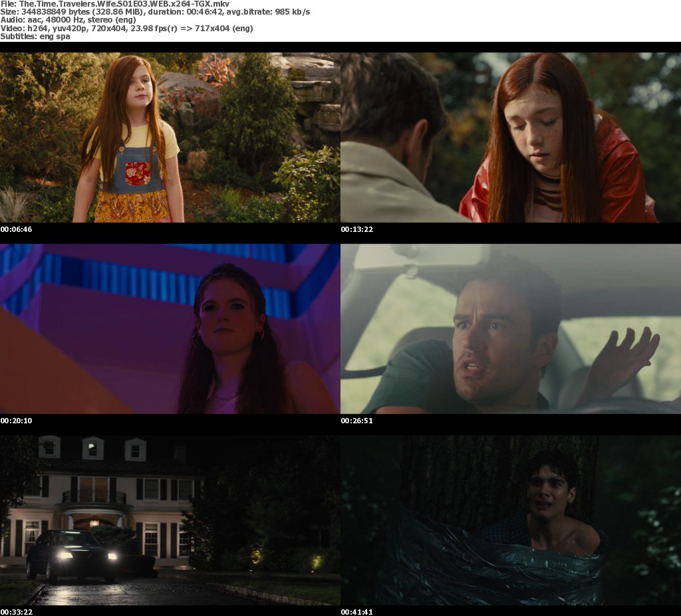Click the Subtitles eng spa line
This screenshot has width=681, height=616.
click(x=35, y=37)
